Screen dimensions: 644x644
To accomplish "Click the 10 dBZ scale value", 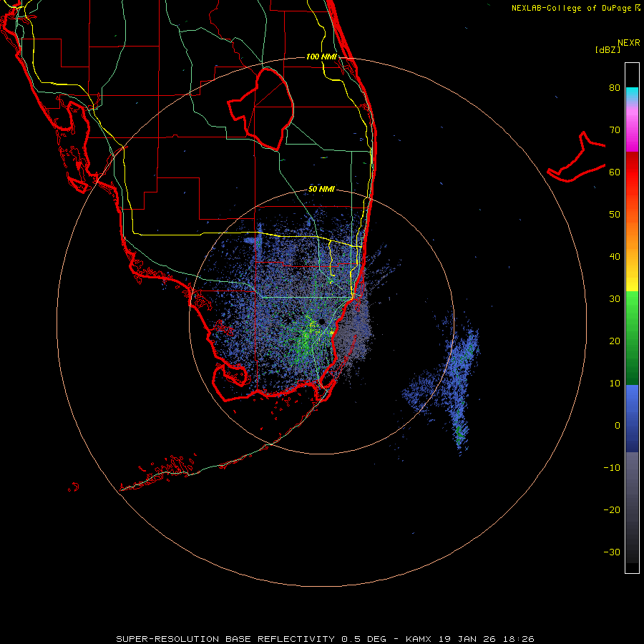I will click(x=615, y=384).
